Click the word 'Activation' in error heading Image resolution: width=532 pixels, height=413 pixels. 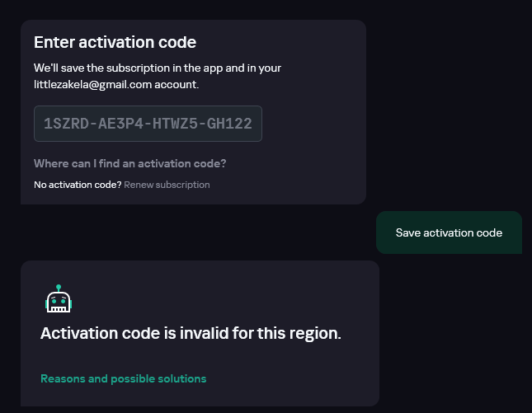[x=79, y=333]
